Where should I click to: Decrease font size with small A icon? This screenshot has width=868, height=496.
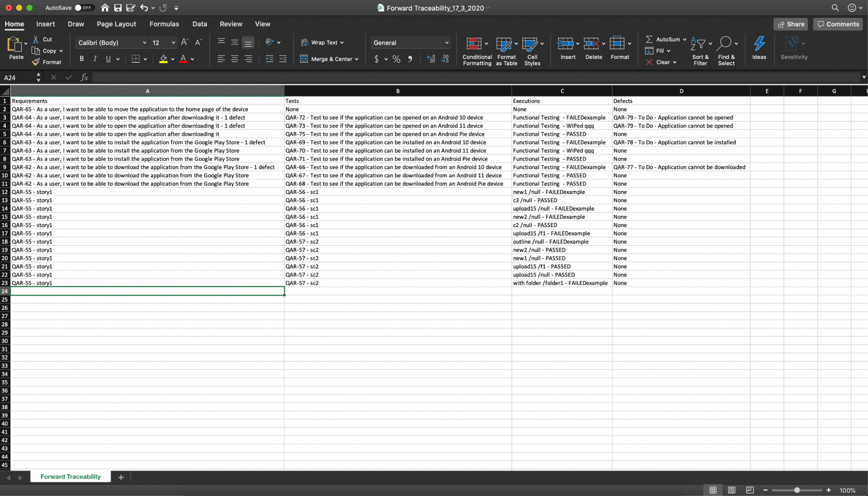pos(198,42)
